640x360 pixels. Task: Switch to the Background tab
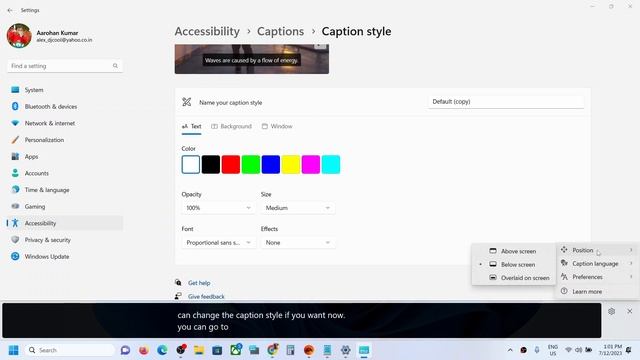click(231, 127)
